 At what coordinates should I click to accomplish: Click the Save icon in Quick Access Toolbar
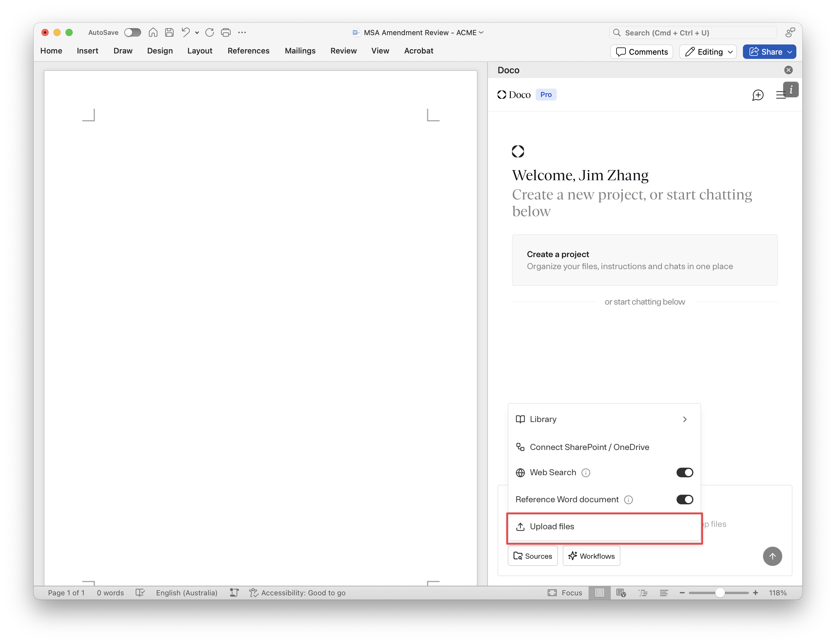(x=169, y=32)
